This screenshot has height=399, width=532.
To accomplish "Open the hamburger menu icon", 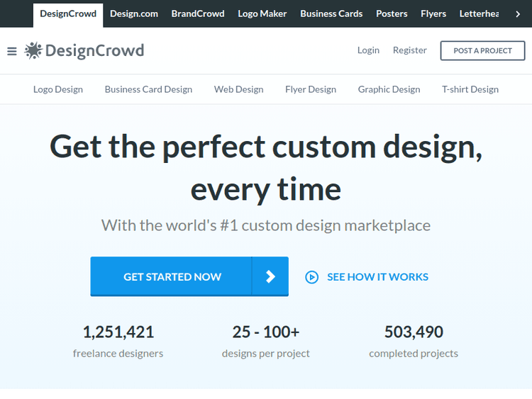I will coord(12,51).
